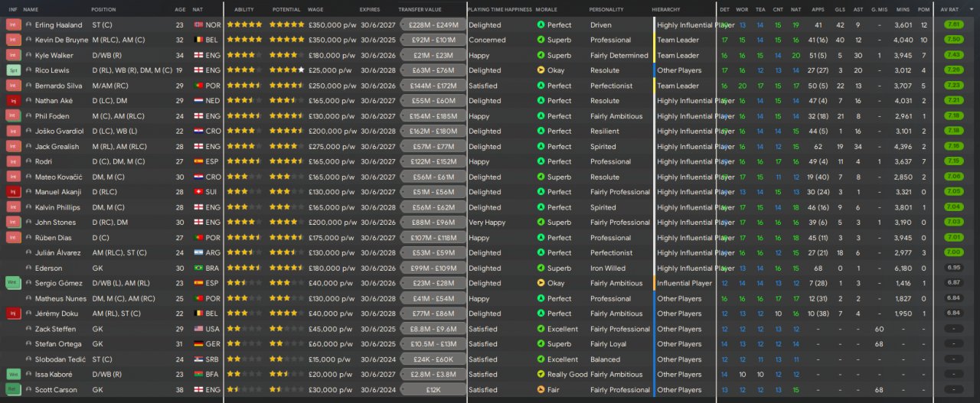
Task: Click the player icon beside Stefan Ortega
Action: point(29,344)
